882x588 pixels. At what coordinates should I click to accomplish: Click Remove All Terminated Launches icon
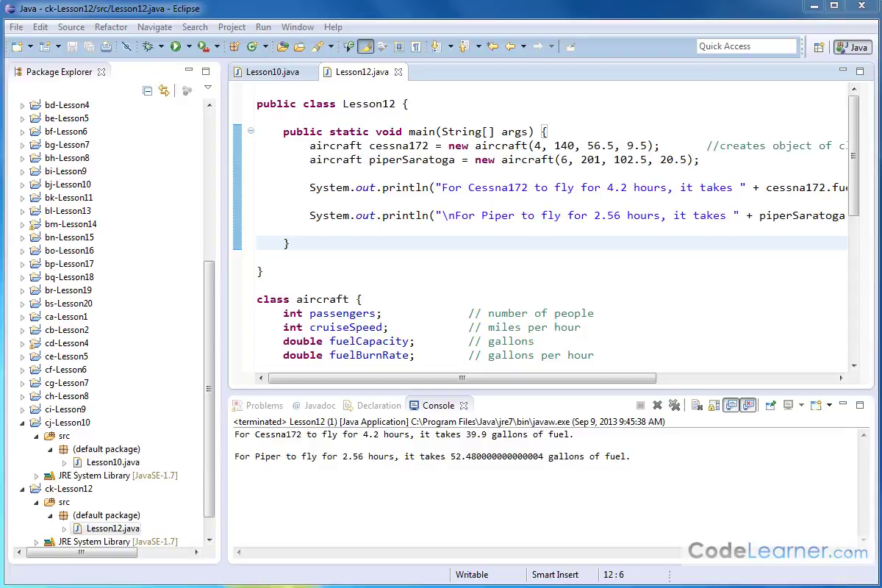pos(673,405)
